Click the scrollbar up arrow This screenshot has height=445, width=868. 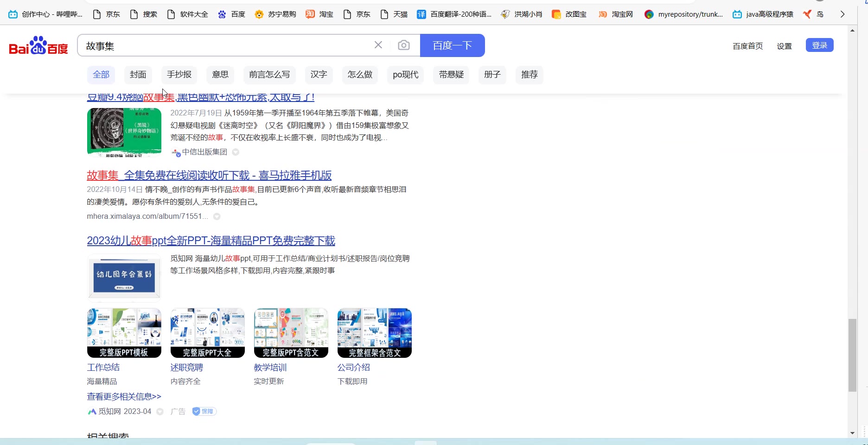(x=852, y=30)
